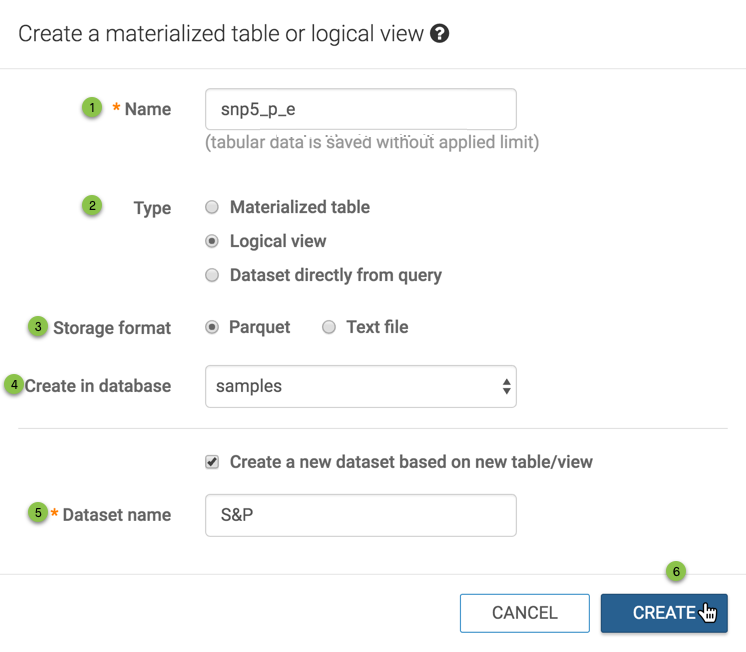
Task: Pick Parquet storage format
Action: pyautogui.click(x=212, y=327)
